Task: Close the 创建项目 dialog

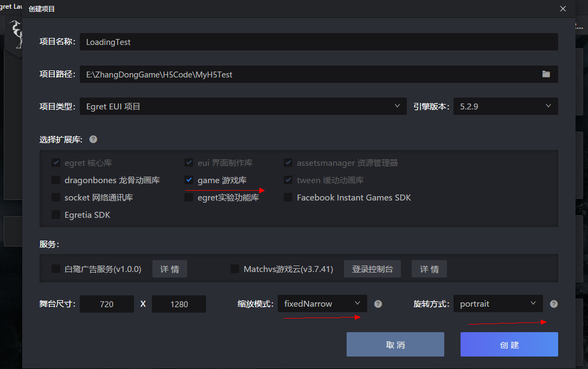Action: pos(563,9)
